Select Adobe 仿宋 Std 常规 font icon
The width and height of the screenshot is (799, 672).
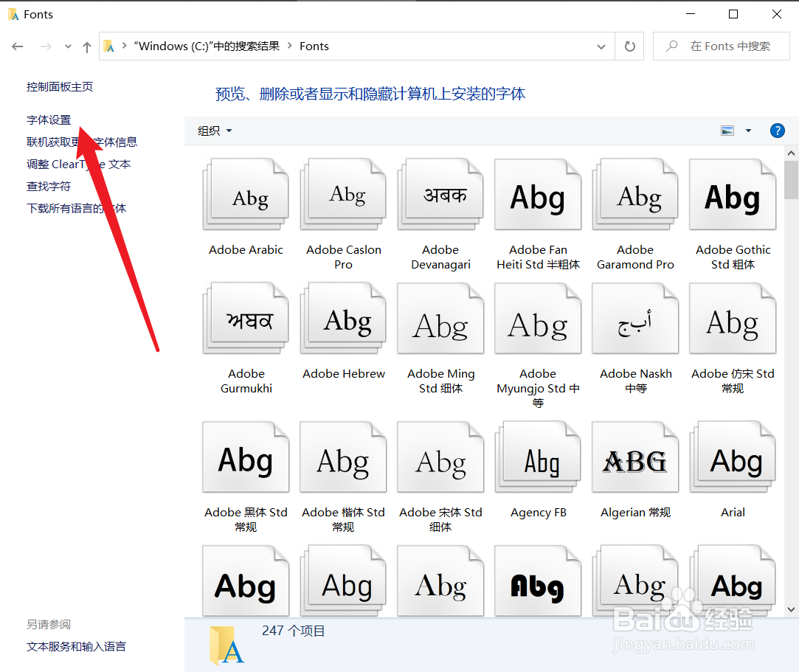tap(733, 319)
